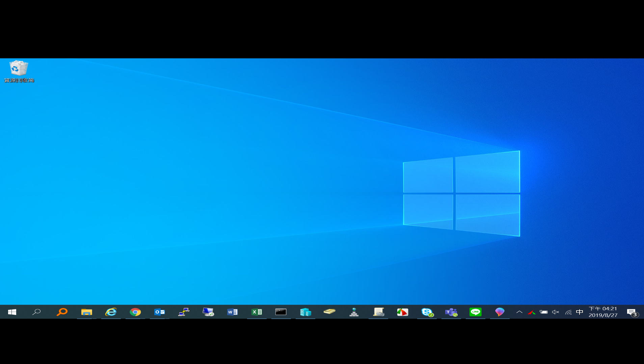This screenshot has height=364, width=644.
Task: Open Microsoft Excel from the taskbar
Action: 257,312
